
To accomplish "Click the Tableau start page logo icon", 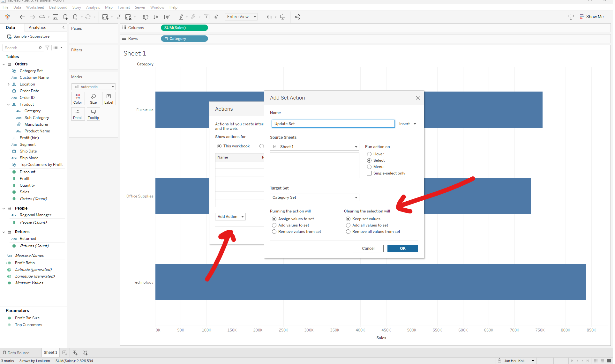I will 8,17.
